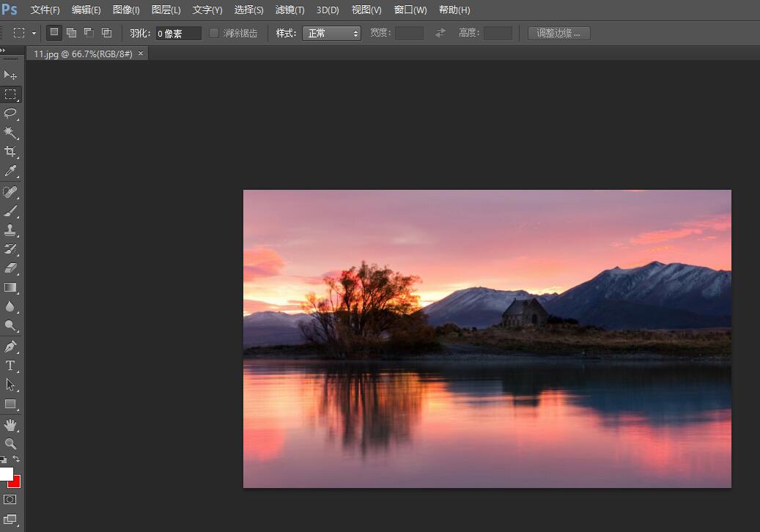Viewport: 760px width, 532px height.
Task: Choose Add to Selection mode
Action: click(x=71, y=32)
